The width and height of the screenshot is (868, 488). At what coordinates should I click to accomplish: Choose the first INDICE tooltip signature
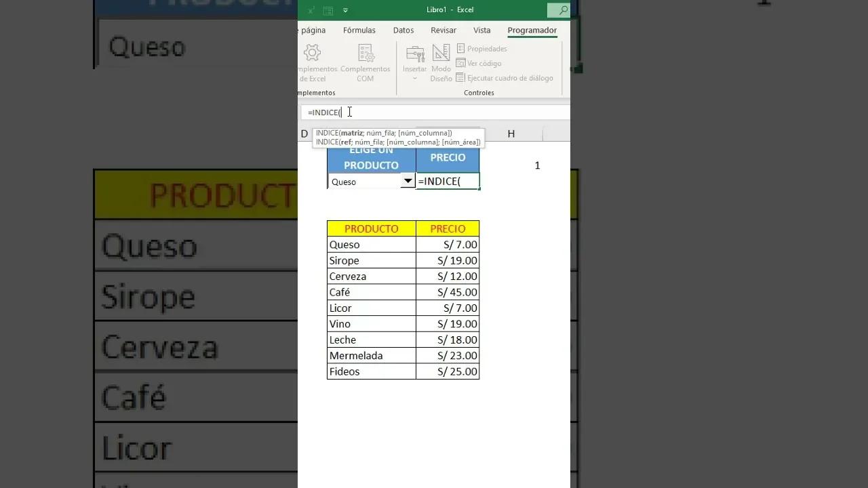click(x=384, y=133)
